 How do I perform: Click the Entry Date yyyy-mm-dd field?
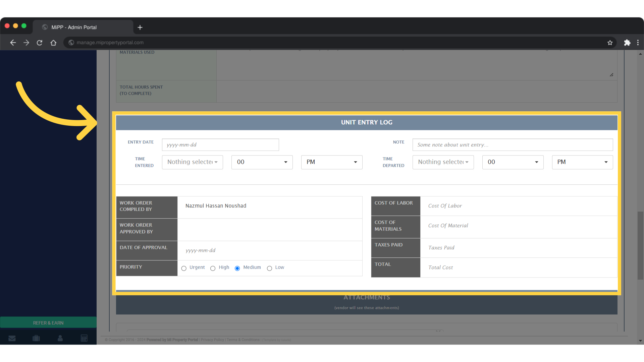[220, 144]
